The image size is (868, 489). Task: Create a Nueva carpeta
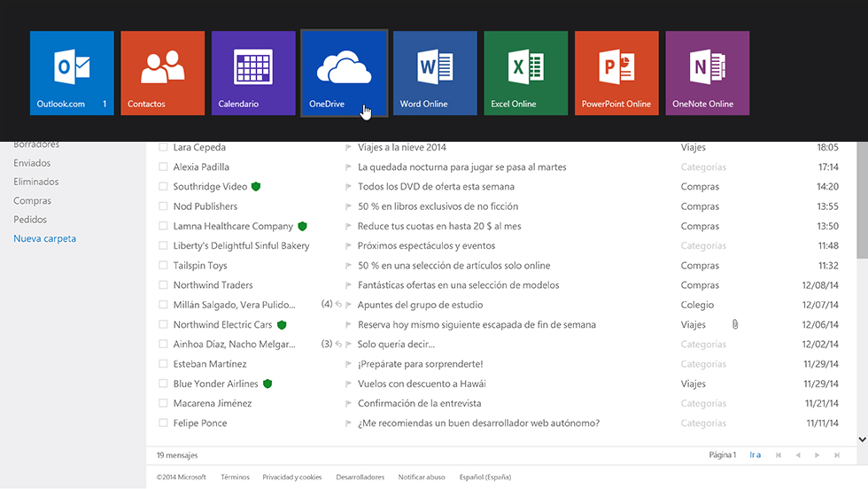(45, 238)
